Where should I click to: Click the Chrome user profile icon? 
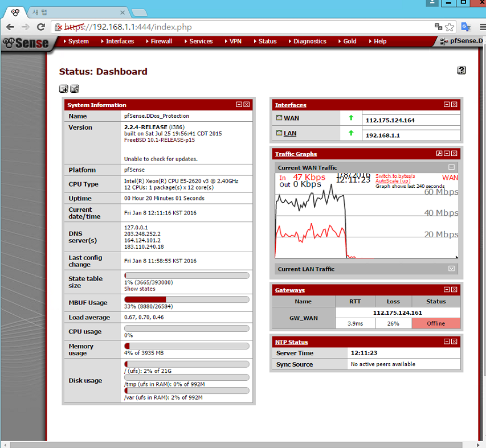coord(432,3)
